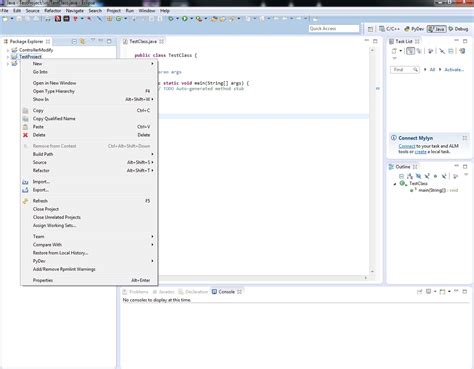Click the Synchronize Changed icon in Task List

[462, 51]
